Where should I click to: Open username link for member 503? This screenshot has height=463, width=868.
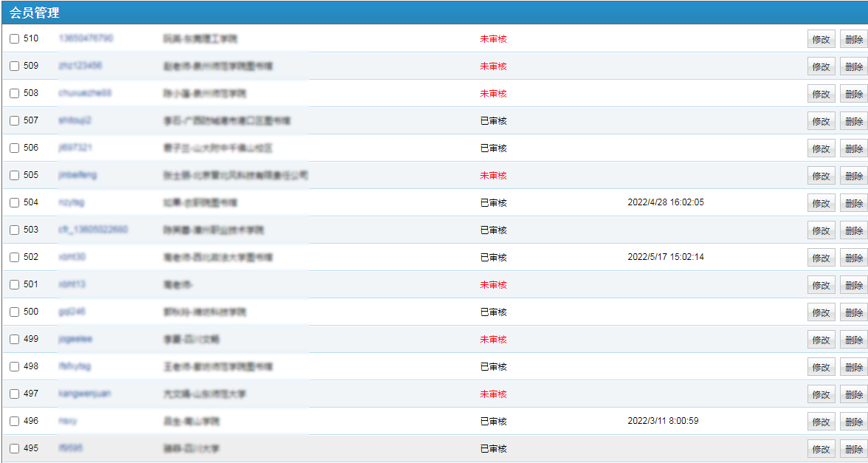[93, 230]
